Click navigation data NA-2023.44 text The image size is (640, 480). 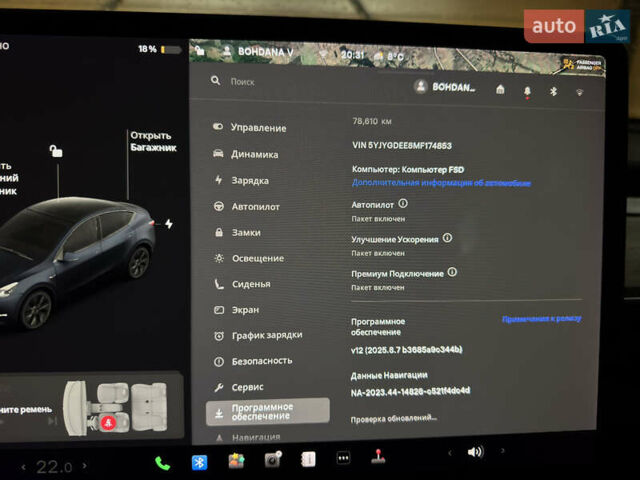click(x=410, y=391)
